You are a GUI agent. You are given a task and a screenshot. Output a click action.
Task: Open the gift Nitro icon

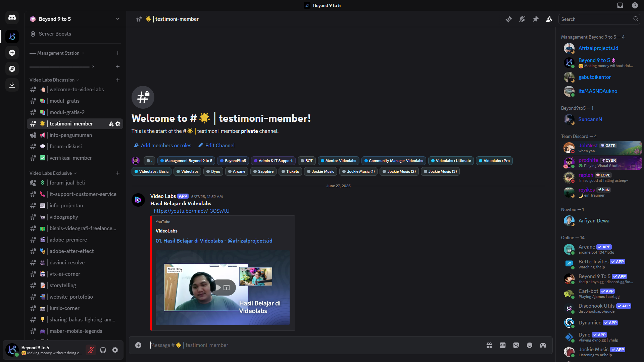(489, 345)
